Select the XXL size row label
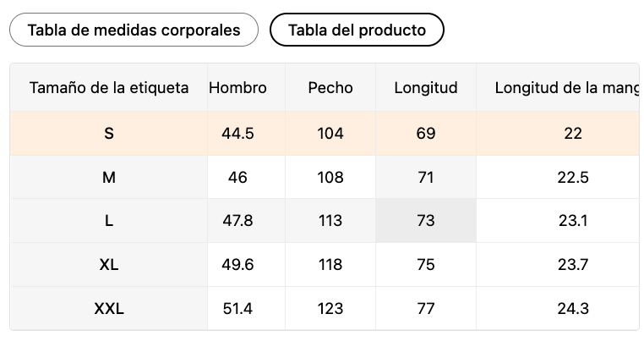The width and height of the screenshot is (644, 347). click(109, 309)
